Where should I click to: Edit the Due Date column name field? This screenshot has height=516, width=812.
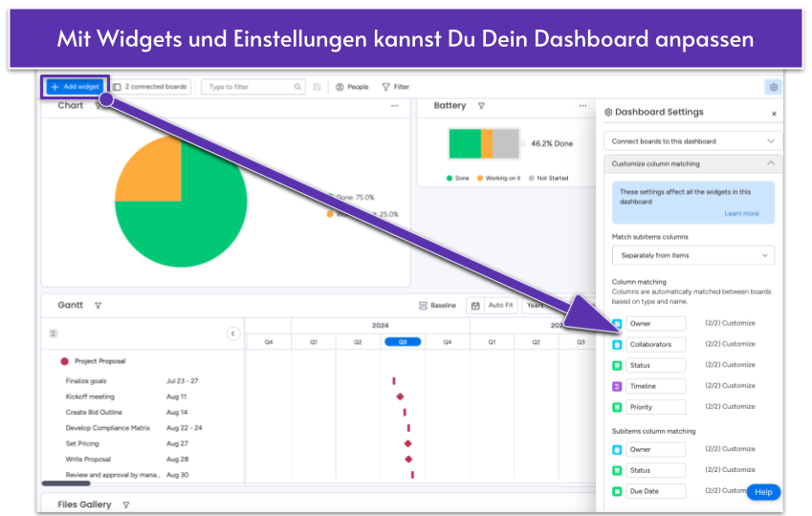click(x=655, y=491)
